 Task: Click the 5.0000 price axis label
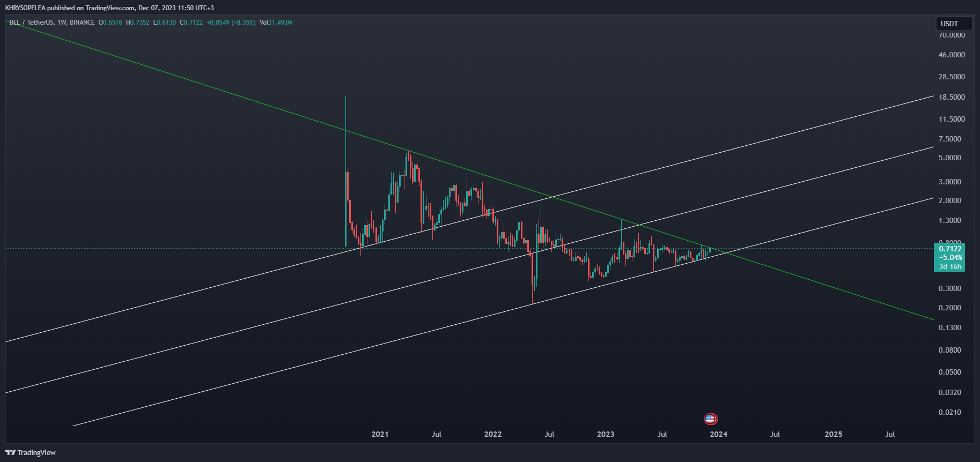[x=950, y=158]
